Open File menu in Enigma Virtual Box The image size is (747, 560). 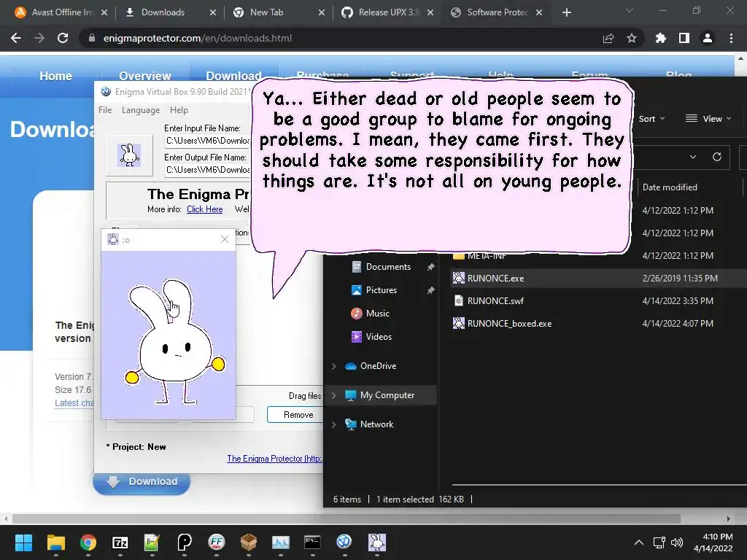point(105,110)
